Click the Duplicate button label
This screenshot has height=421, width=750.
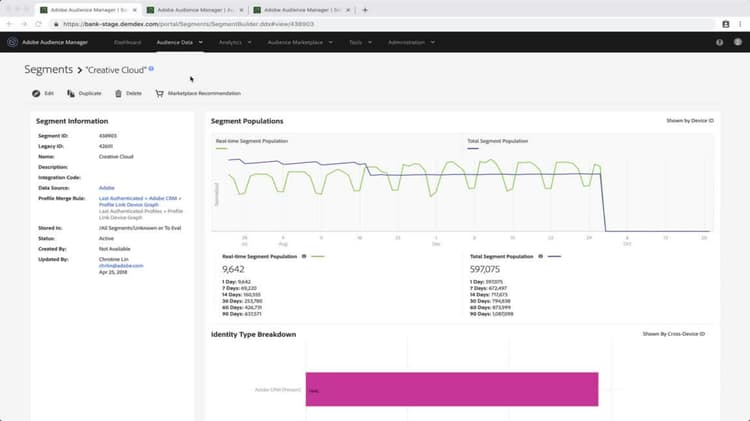tap(90, 93)
